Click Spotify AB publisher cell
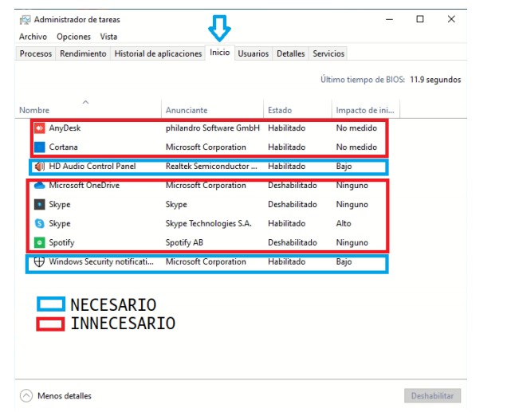 (184, 243)
